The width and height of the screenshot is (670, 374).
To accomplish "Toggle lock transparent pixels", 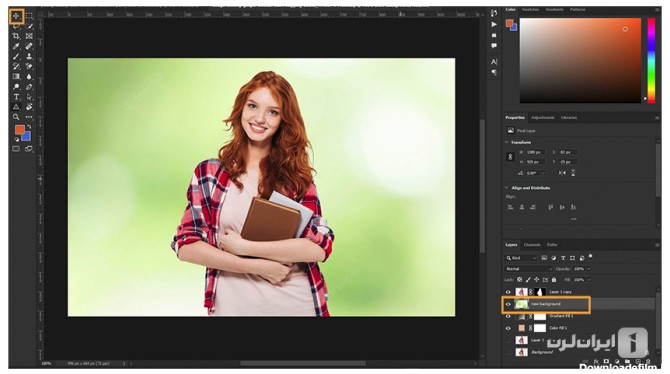I will (x=520, y=280).
